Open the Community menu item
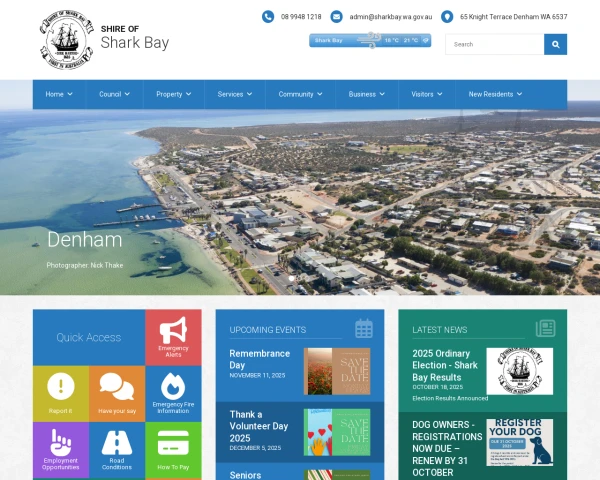This screenshot has height=480, width=600. pos(296,94)
